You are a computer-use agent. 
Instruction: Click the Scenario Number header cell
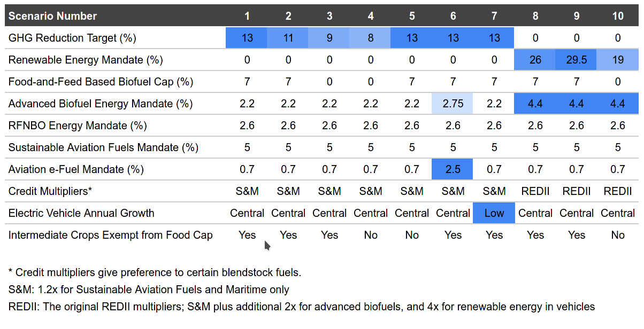tap(52, 16)
